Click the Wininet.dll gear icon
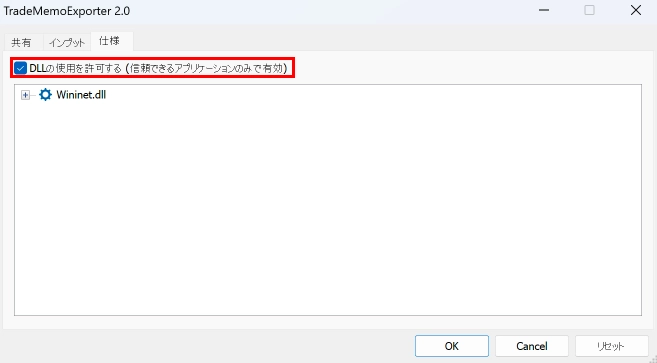 click(x=45, y=95)
